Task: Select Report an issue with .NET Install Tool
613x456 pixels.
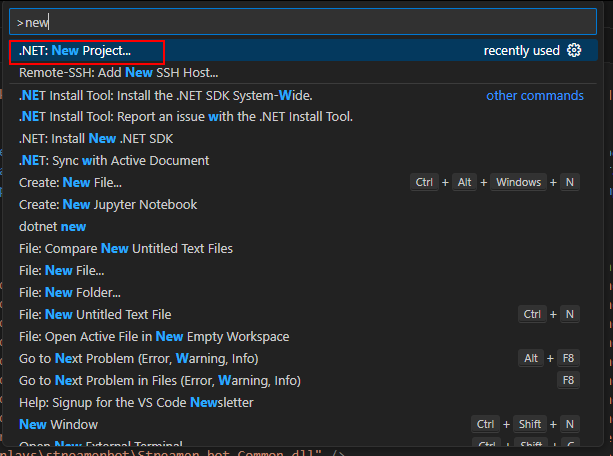Action: 185,117
